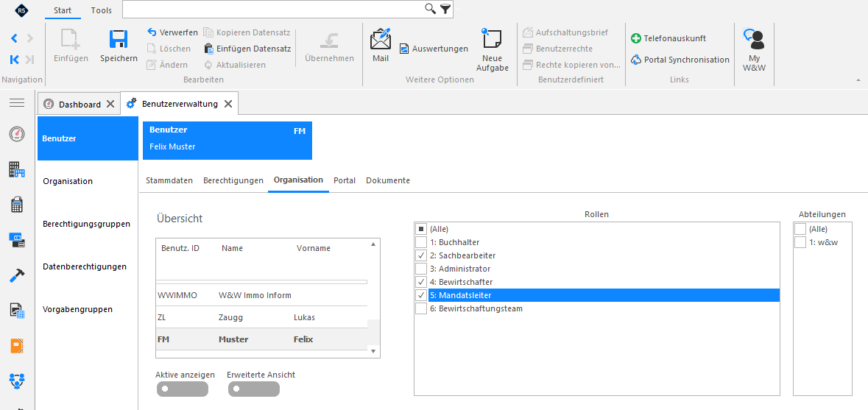This screenshot has width=868, height=410.
Task: Select user row WWIMMO
Action: tap(262, 295)
